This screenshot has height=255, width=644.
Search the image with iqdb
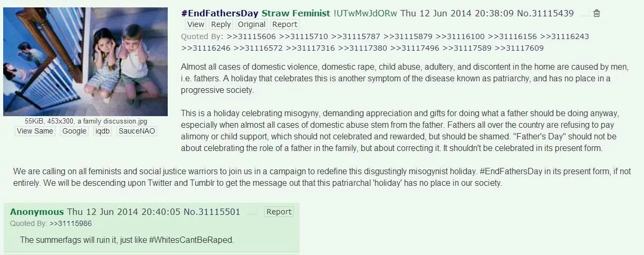click(x=103, y=131)
